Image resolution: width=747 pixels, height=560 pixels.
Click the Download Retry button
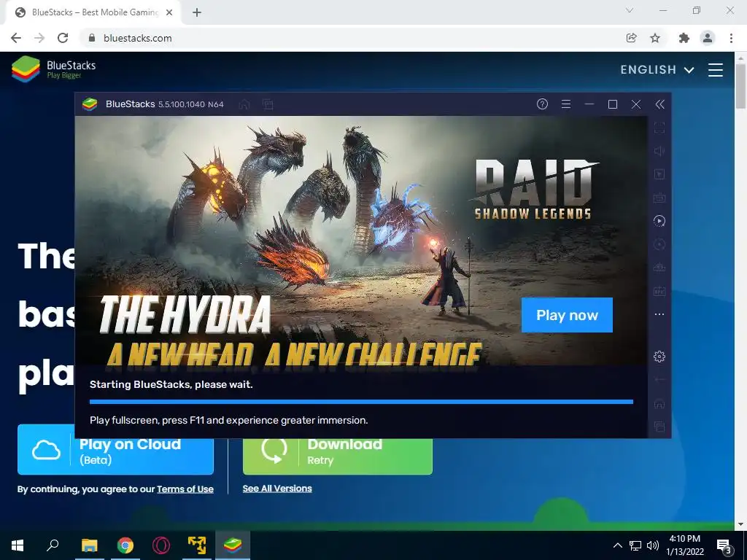[x=337, y=450]
